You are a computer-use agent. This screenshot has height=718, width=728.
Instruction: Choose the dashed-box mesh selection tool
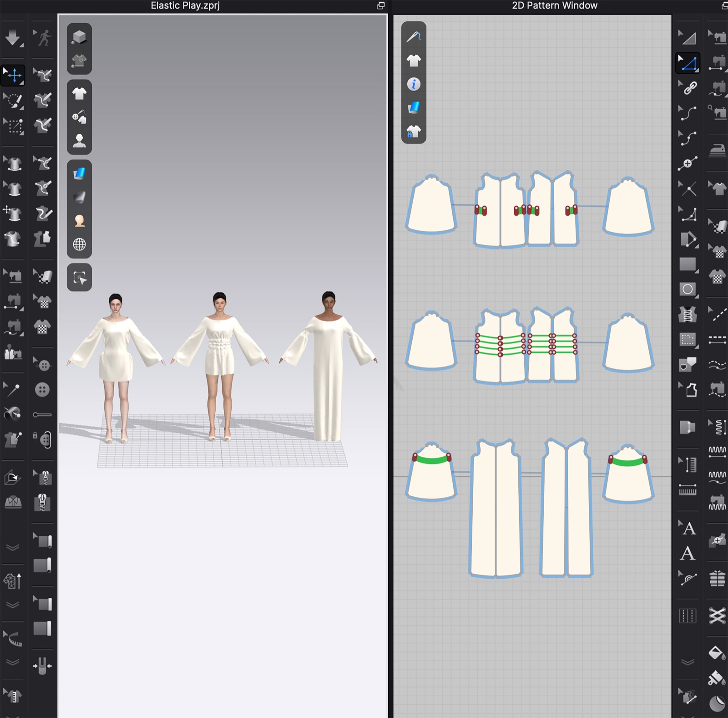coord(14,126)
